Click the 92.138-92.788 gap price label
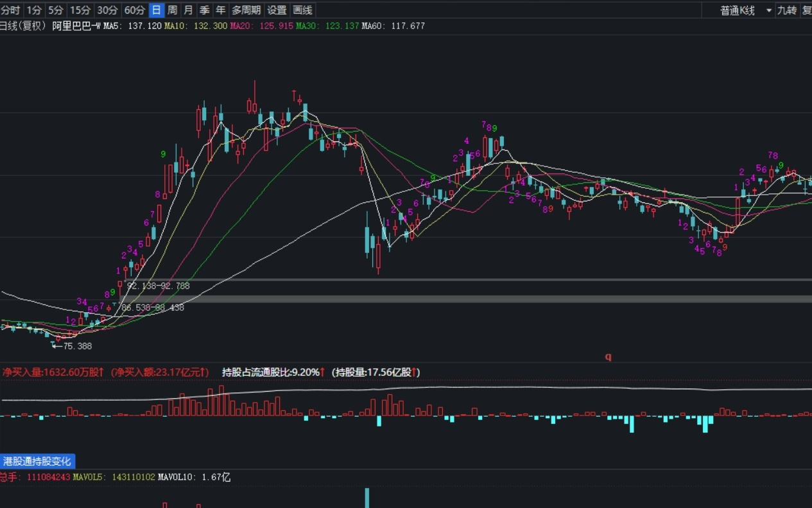 tap(159, 286)
